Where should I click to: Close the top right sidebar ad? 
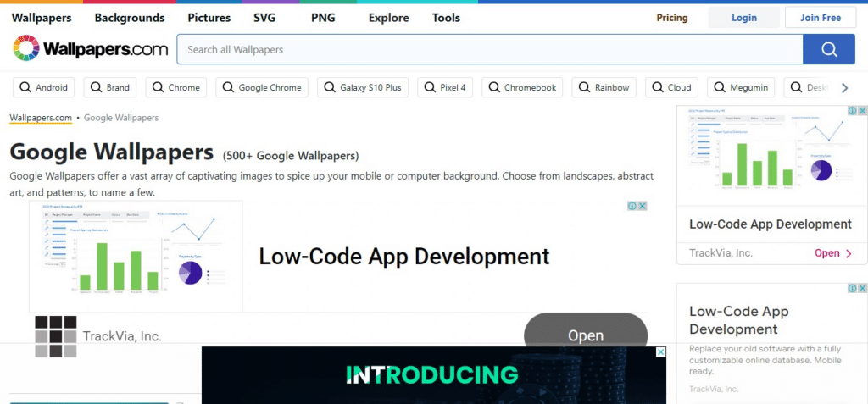(862, 111)
